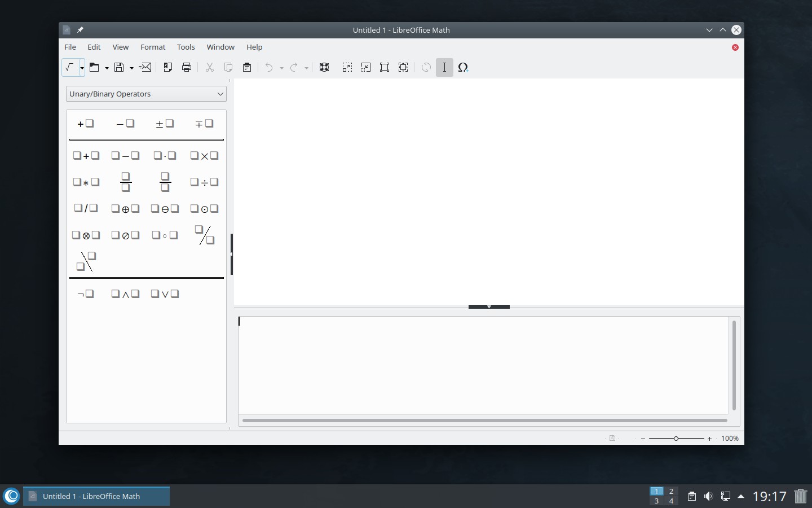Switch to virtual desktop 2 in pager
The height and width of the screenshot is (508, 812).
(671, 491)
